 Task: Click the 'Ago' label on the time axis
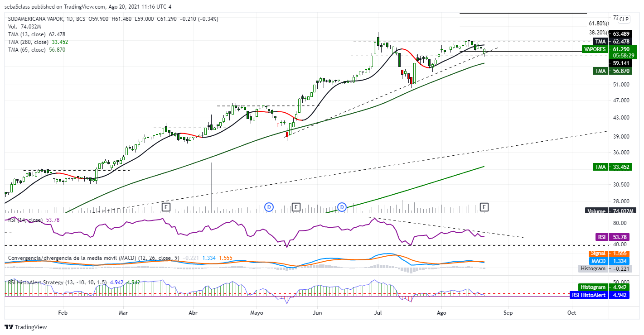click(x=441, y=312)
